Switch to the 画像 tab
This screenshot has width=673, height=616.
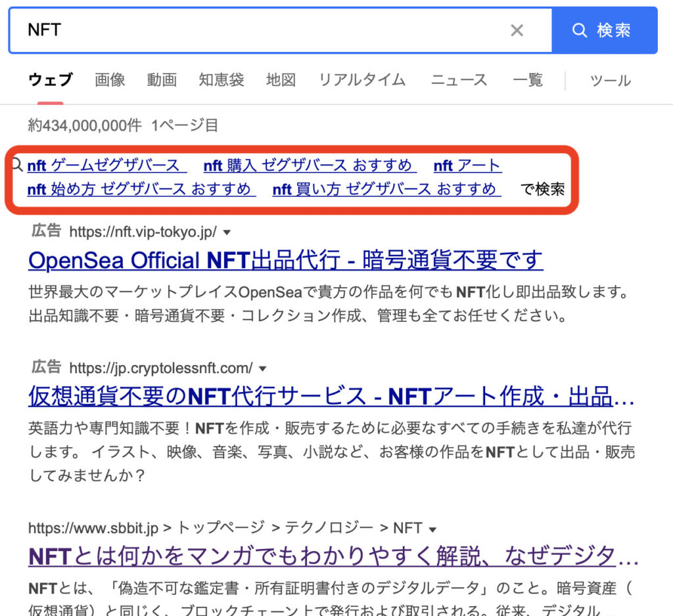[x=110, y=80]
